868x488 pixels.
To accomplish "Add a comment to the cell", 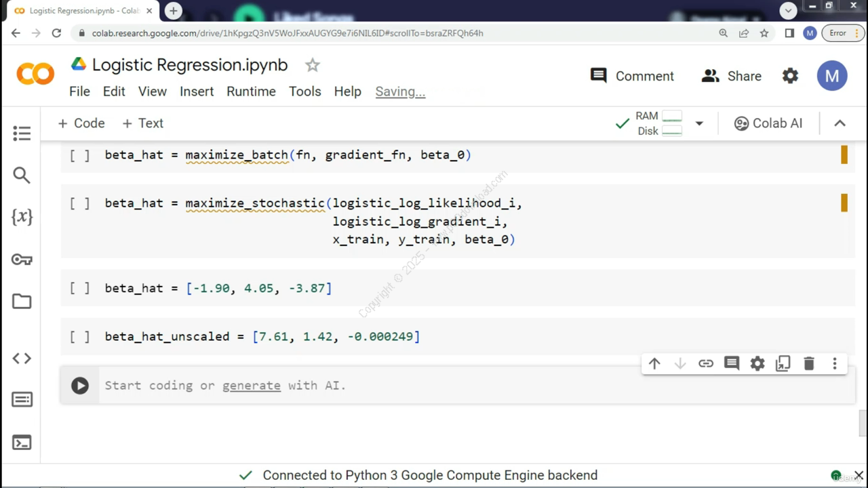I will tap(732, 364).
